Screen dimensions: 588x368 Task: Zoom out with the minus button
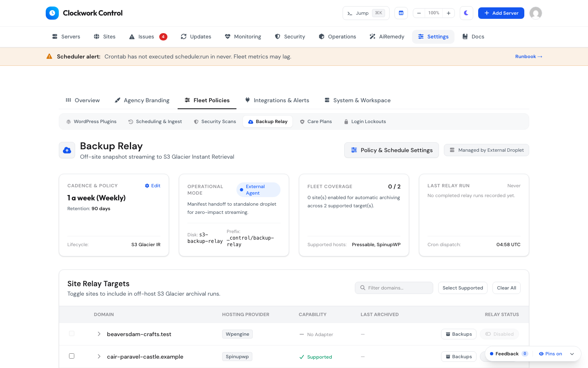pos(419,13)
